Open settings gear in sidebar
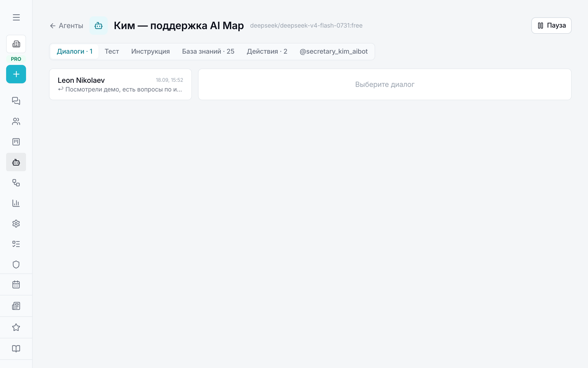Screen dimensions: 588x368 pos(16,224)
